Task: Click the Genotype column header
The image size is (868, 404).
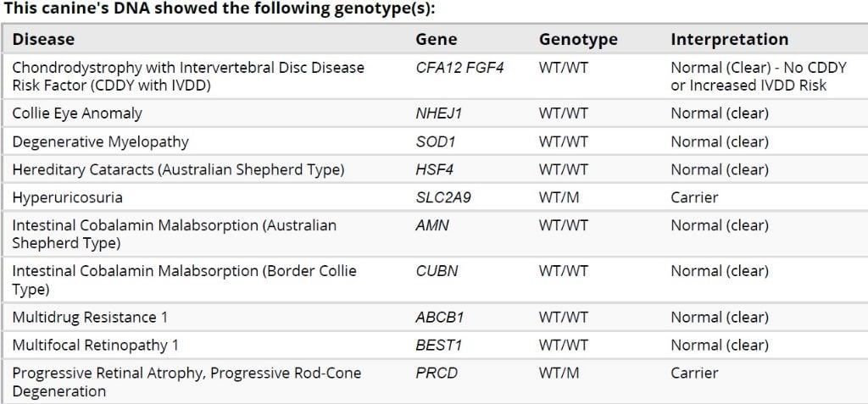Action: point(578,39)
